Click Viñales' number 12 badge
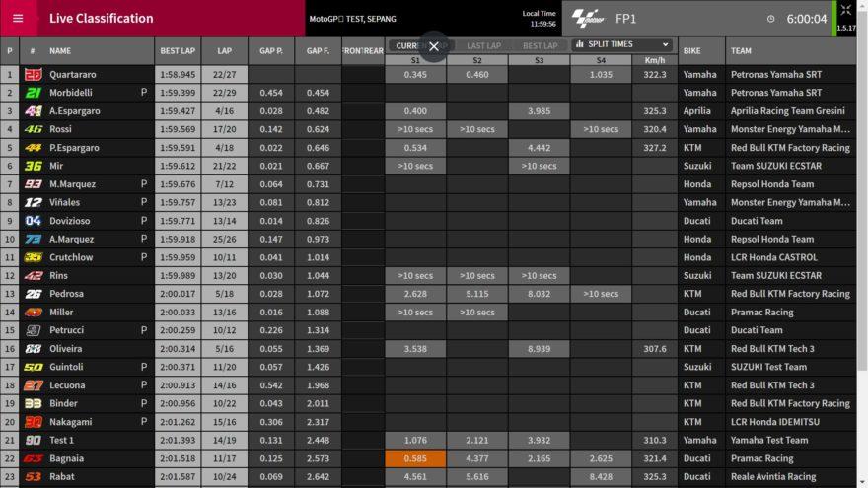This screenshot has width=868, height=488. coord(34,202)
